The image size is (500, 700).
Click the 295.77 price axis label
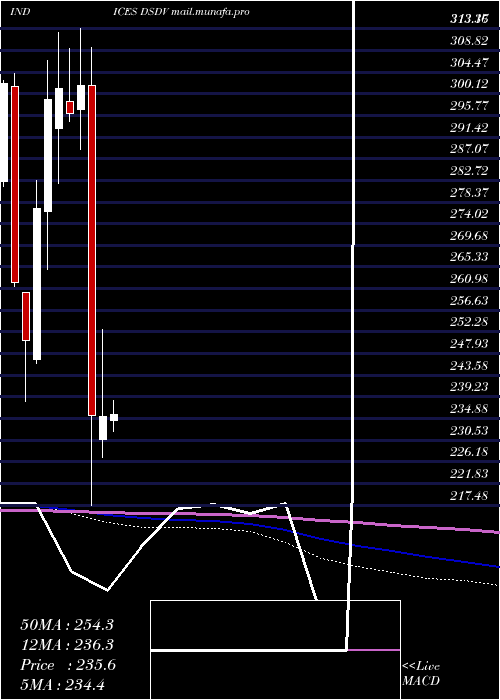469,106
